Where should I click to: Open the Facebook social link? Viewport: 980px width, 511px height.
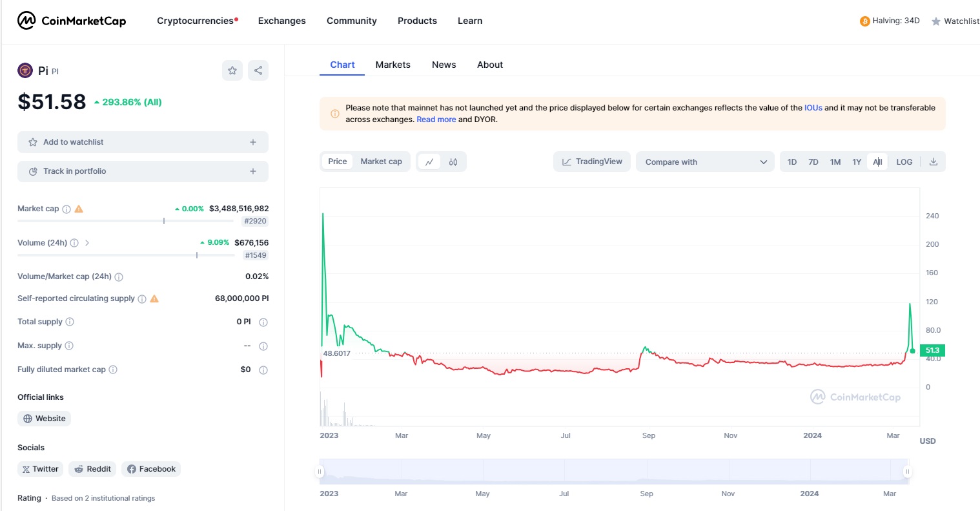pos(151,469)
